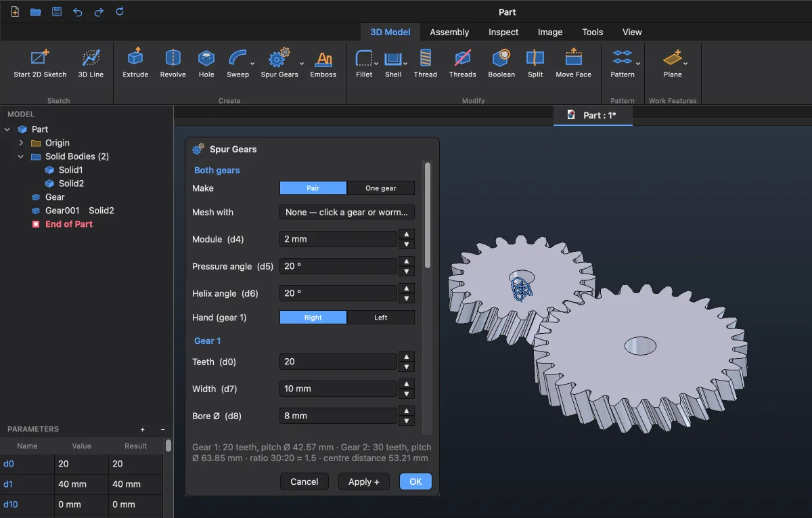812x518 pixels.
Task: Select the Pattern tool
Action: [623, 64]
